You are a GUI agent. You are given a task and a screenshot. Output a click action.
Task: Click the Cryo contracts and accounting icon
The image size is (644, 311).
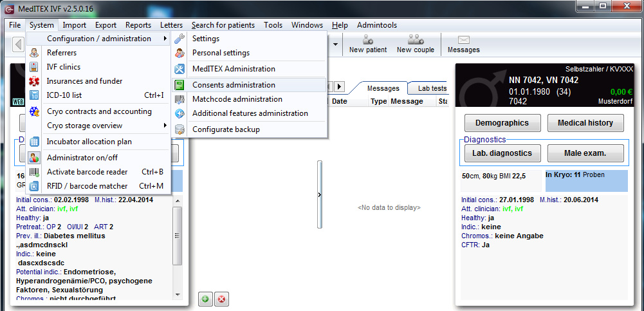[35, 111]
